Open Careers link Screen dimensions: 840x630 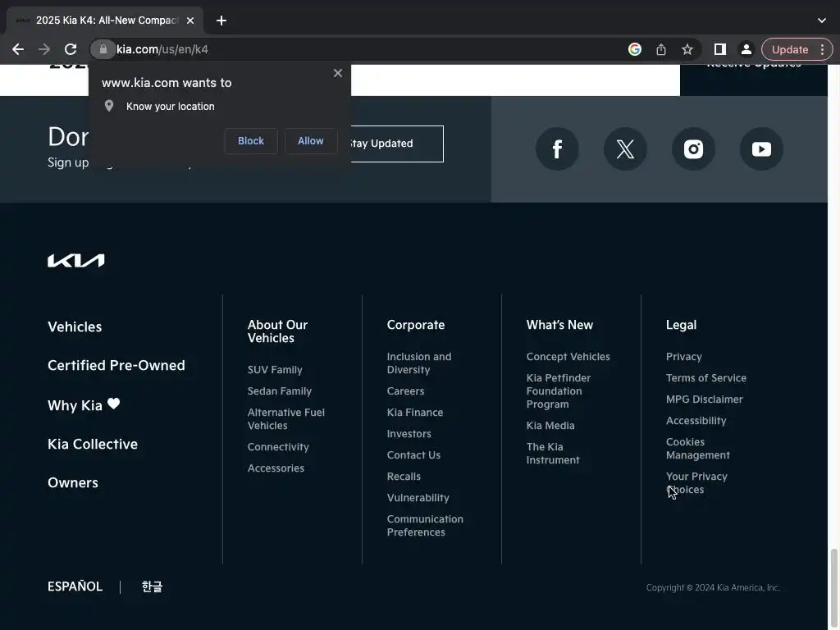(405, 391)
